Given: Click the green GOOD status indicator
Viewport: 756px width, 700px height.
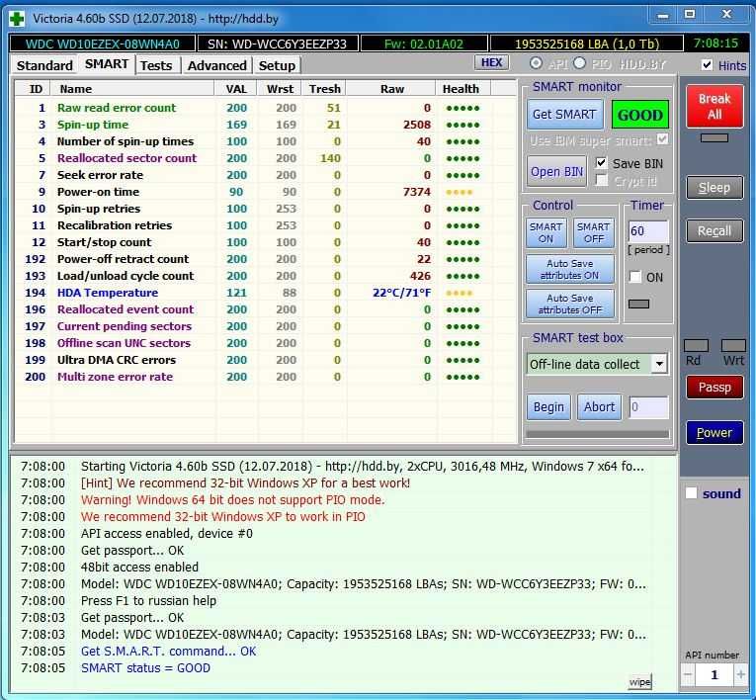Looking at the screenshot, I should coord(639,115).
